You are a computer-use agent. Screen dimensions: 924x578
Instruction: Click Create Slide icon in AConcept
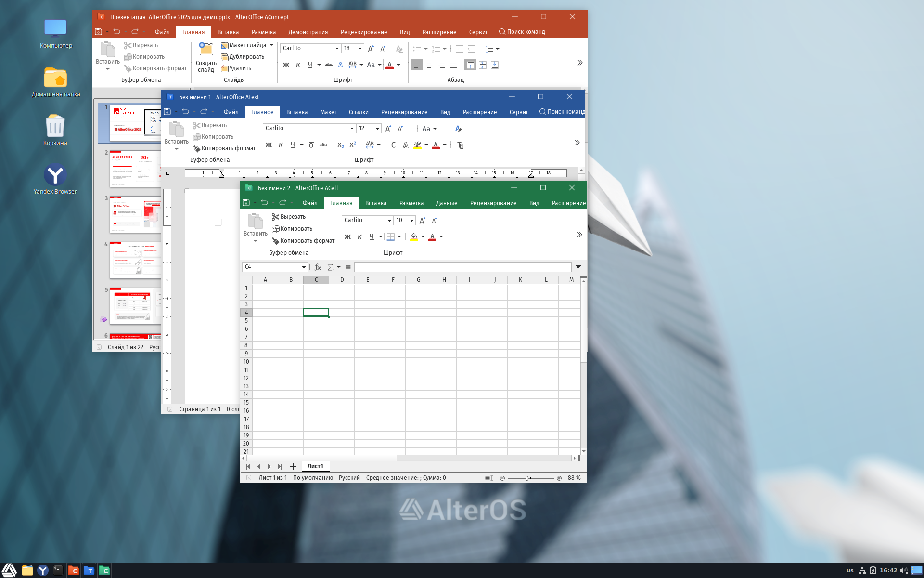click(x=206, y=49)
